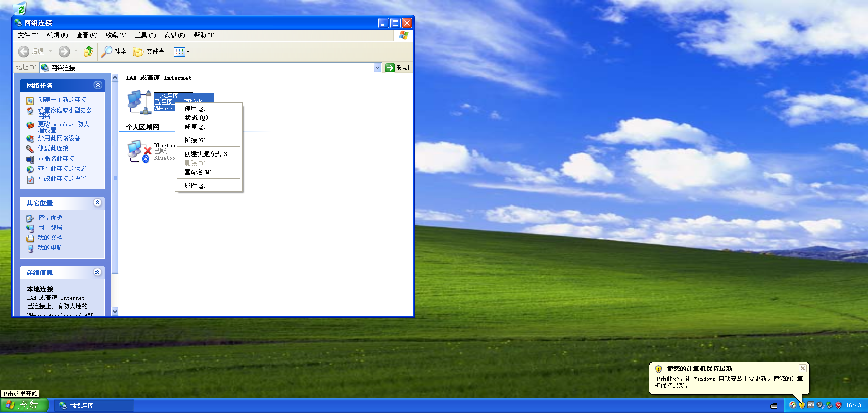
Task: Collapse the 网络任务 panel
Action: click(x=98, y=85)
